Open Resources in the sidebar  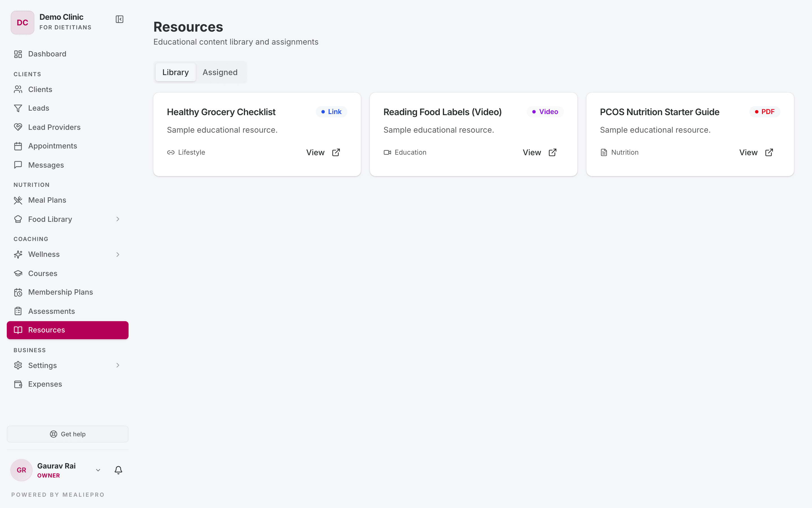pyautogui.click(x=67, y=330)
